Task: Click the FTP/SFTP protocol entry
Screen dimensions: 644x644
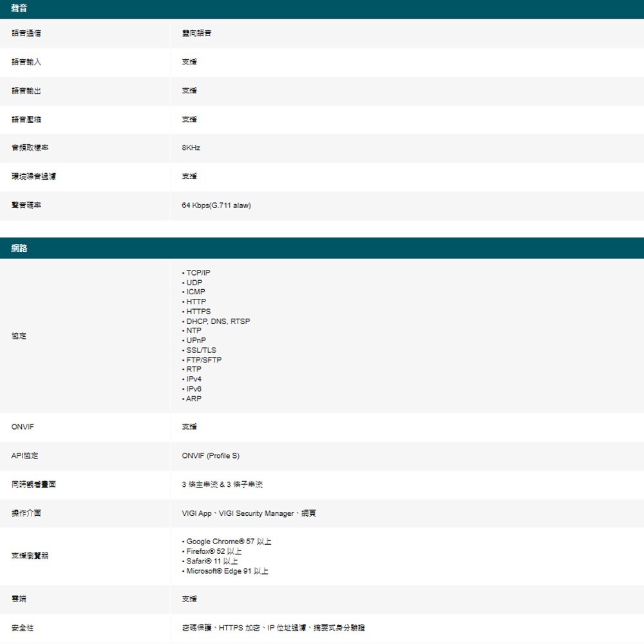Action: pyautogui.click(x=202, y=359)
